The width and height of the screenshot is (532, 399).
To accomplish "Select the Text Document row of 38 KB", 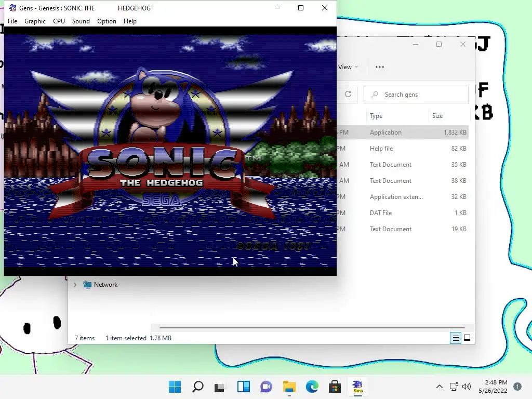I will (x=403, y=180).
